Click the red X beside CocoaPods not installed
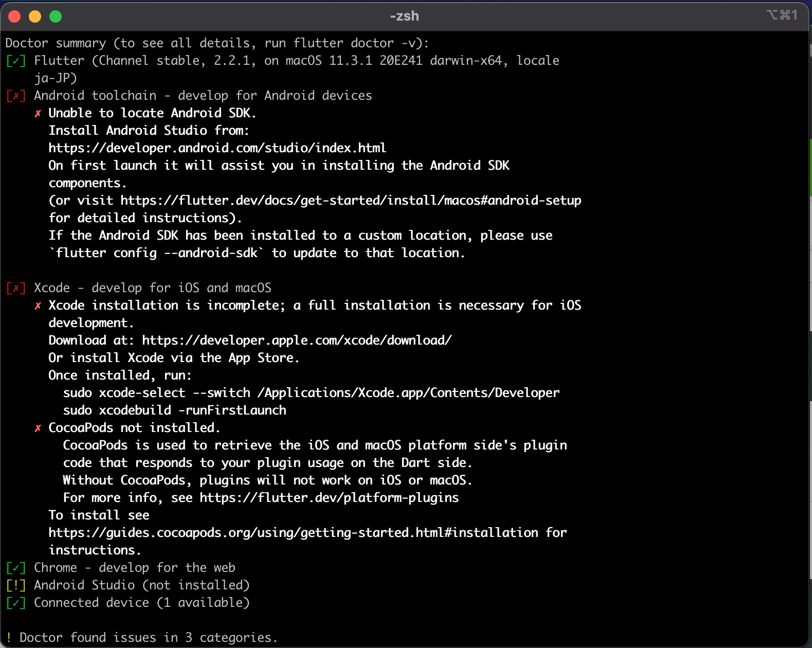 [38, 428]
